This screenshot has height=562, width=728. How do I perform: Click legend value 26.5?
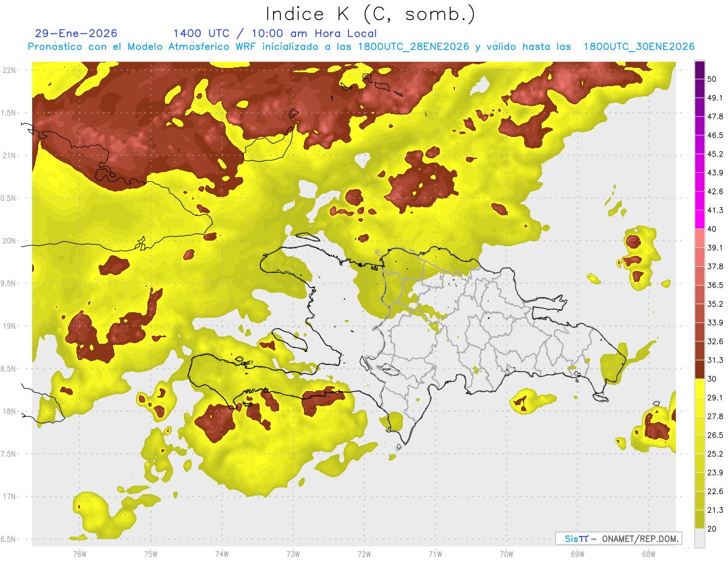point(715,435)
